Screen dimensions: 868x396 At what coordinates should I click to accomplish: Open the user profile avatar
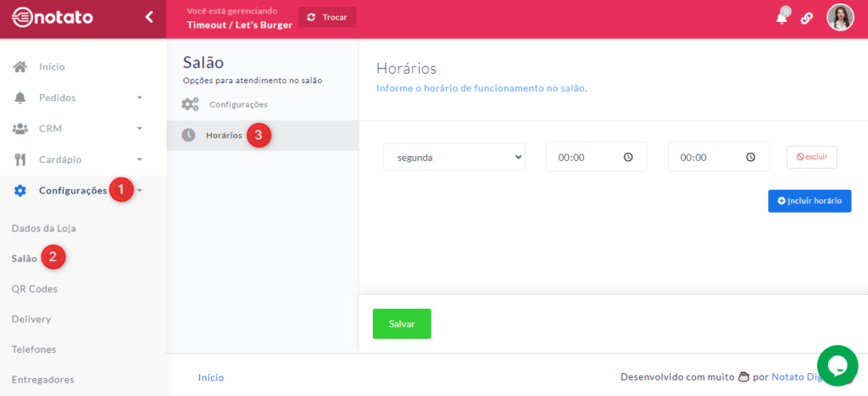[840, 17]
